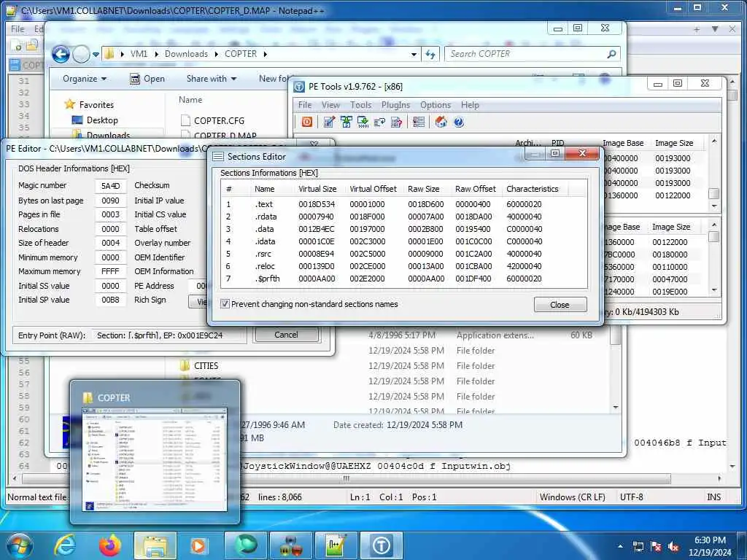The height and width of the screenshot is (560, 747).
Task: Select the .rsrc section row
Action: point(404,254)
